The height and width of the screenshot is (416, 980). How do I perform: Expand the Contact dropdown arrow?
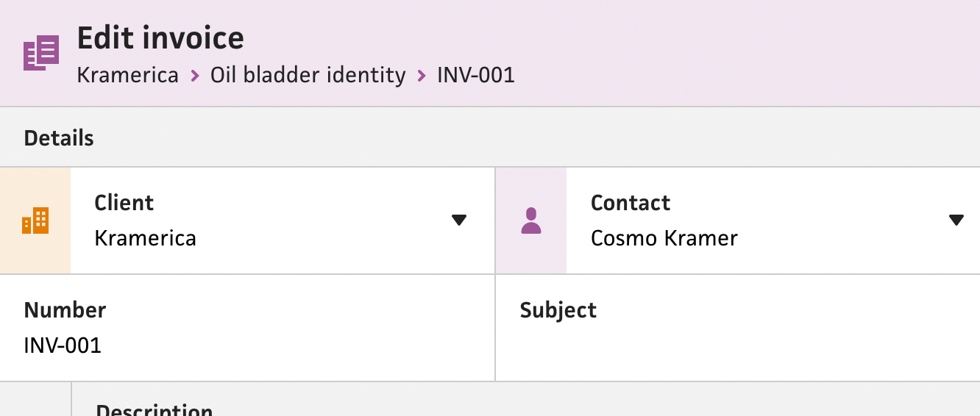tap(956, 220)
